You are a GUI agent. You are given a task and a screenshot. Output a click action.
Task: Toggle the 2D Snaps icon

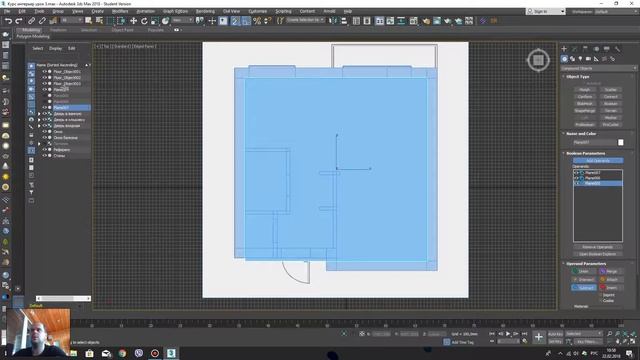235,21
